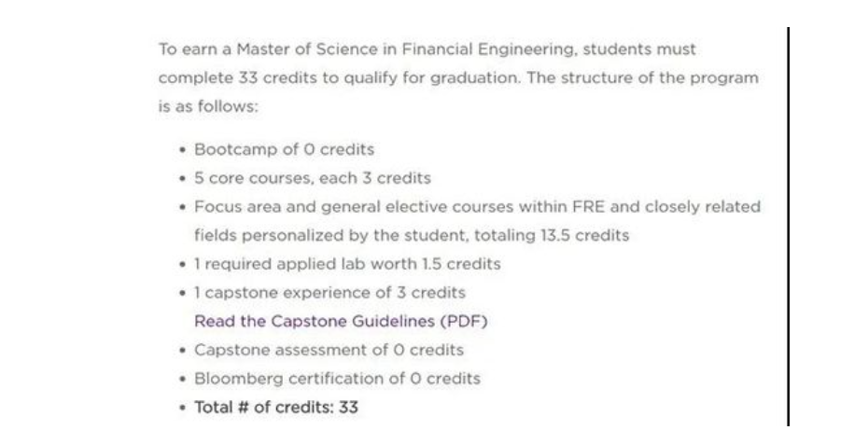Click the 'Bloomberg certification of 0 credits' bullet
This screenshot has height=444, width=868.
337,379
